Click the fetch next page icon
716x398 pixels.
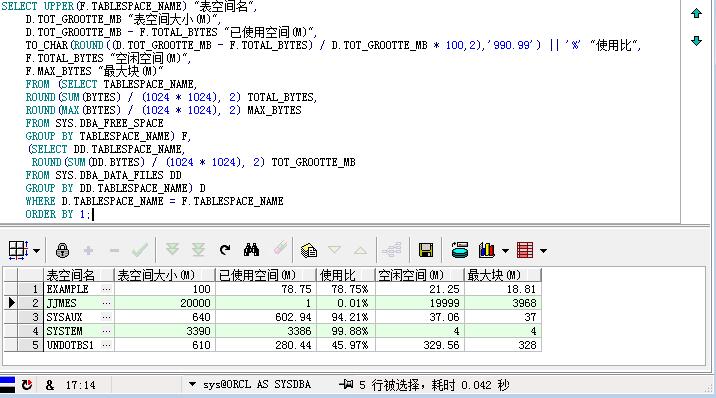pyautogui.click(x=172, y=250)
